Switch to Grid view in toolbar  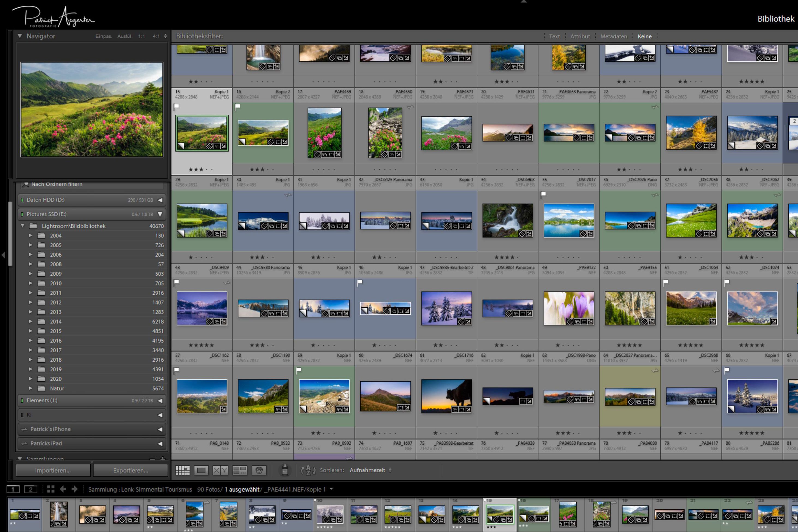pyautogui.click(x=183, y=470)
